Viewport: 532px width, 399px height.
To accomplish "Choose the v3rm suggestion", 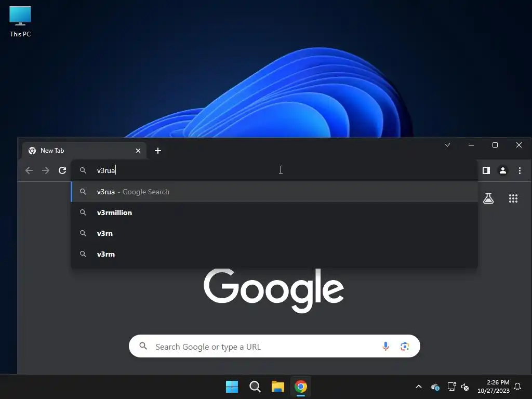I will click(274, 254).
